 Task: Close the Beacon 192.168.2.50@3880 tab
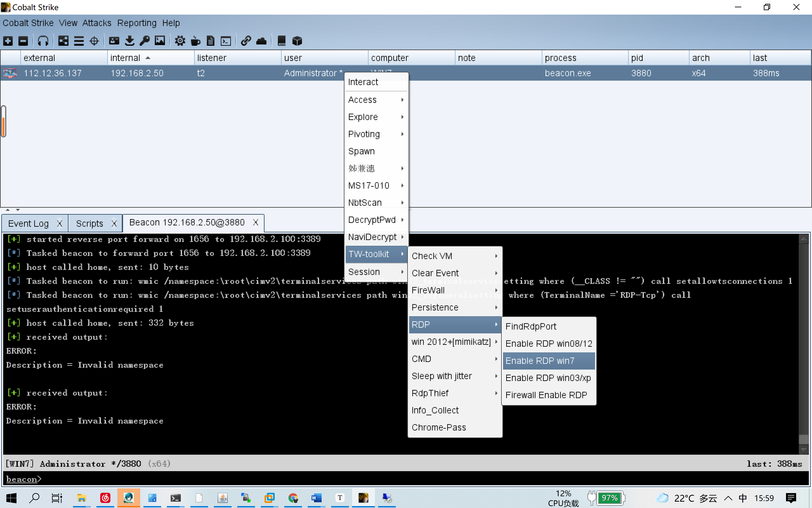pos(256,223)
